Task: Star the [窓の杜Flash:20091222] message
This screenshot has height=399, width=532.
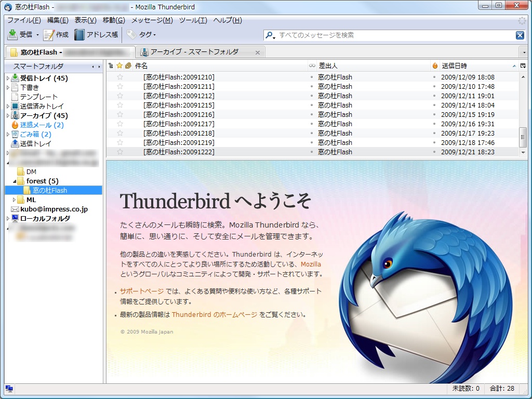Action: point(119,152)
